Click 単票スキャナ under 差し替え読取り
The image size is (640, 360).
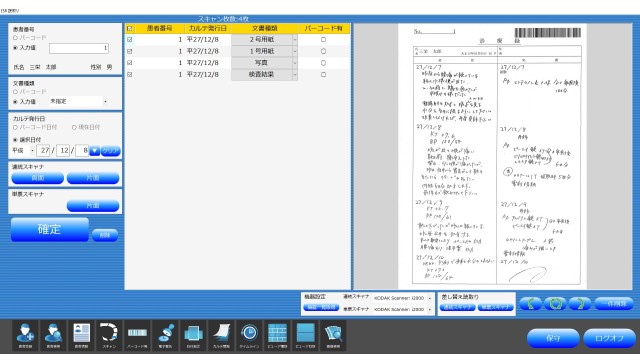pyautogui.click(x=495, y=307)
